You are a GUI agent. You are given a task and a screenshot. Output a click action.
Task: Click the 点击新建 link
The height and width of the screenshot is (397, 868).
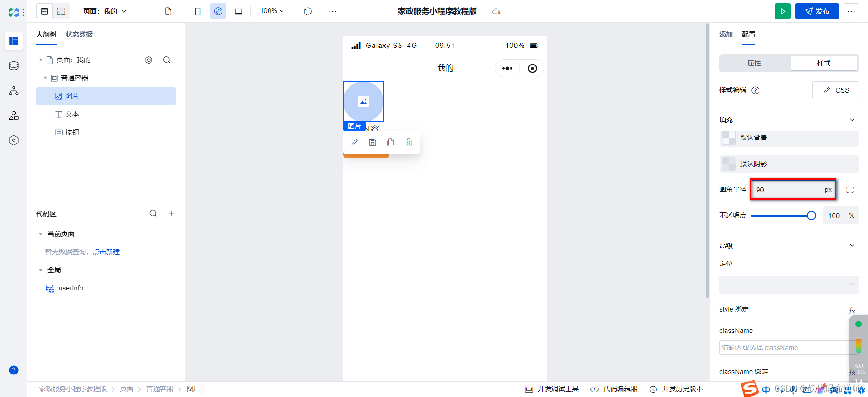tap(106, 252)
